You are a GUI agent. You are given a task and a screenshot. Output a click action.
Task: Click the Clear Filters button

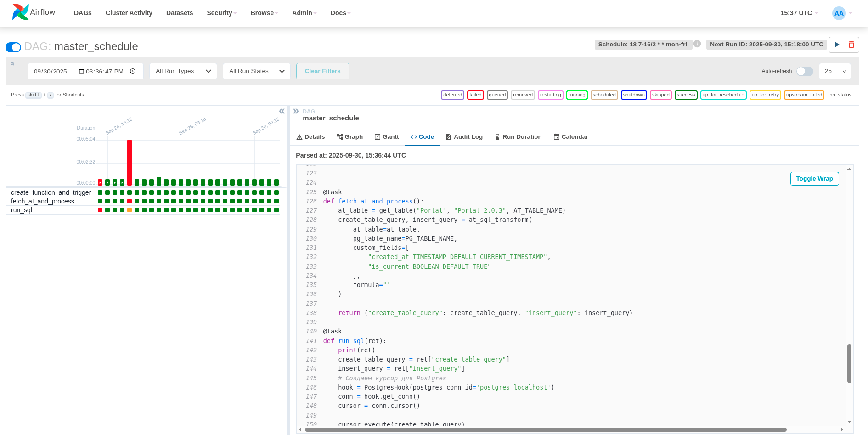(x=322, y=71)
